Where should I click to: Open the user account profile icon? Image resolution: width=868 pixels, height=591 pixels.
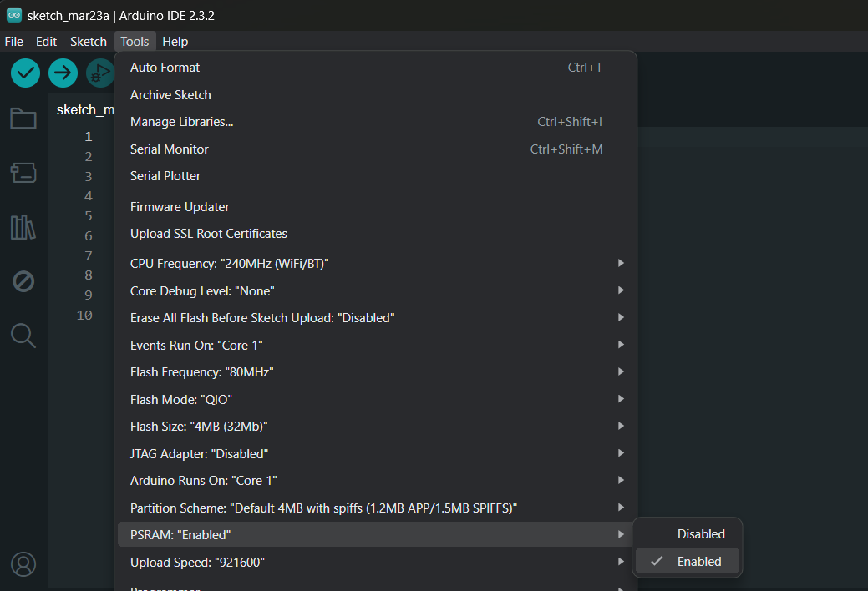point(23,564)
